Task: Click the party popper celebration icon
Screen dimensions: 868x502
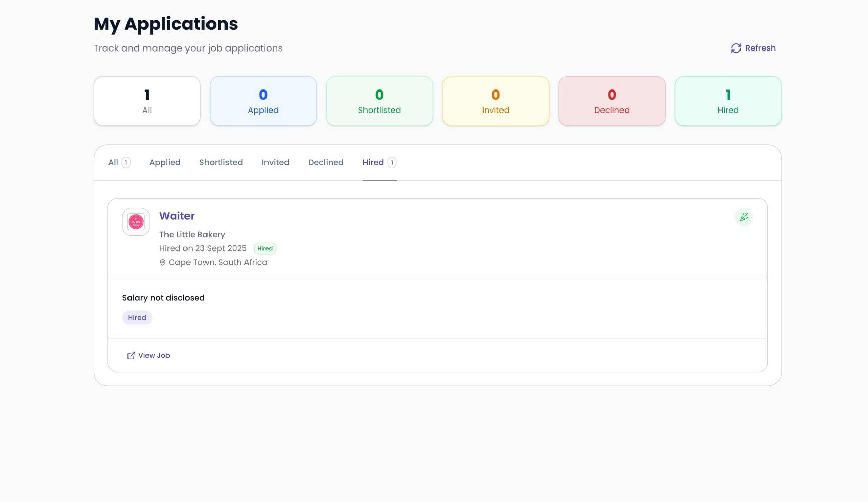Action: [x=744, y=217]
